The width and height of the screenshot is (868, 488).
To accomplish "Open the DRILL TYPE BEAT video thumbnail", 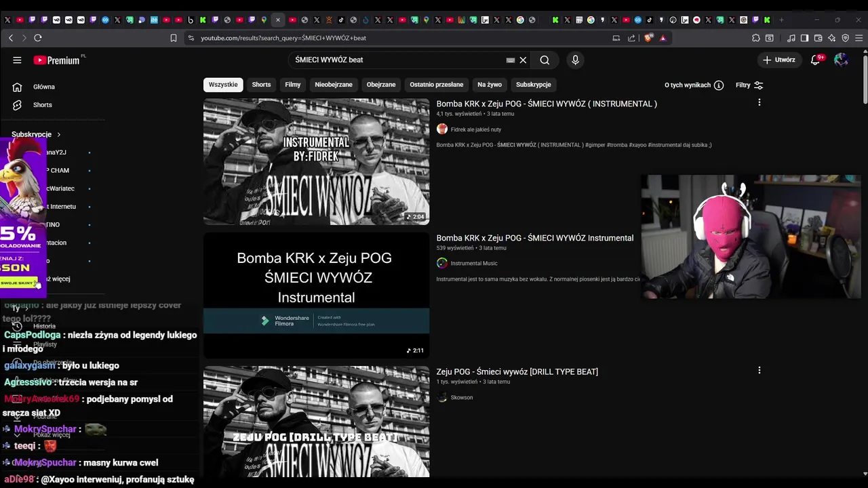I will click(x=316, y=422).
